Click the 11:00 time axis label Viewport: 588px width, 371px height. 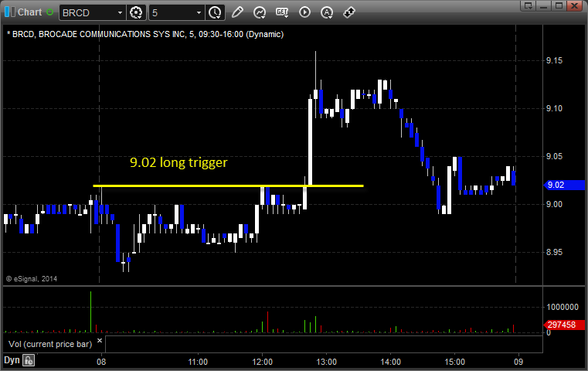click(198, 362)
